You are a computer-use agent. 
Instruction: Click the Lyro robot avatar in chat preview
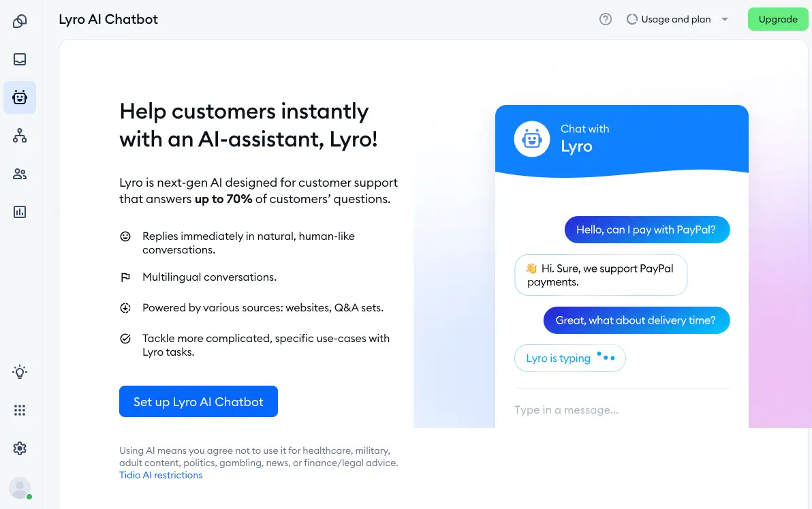[532, 139]
